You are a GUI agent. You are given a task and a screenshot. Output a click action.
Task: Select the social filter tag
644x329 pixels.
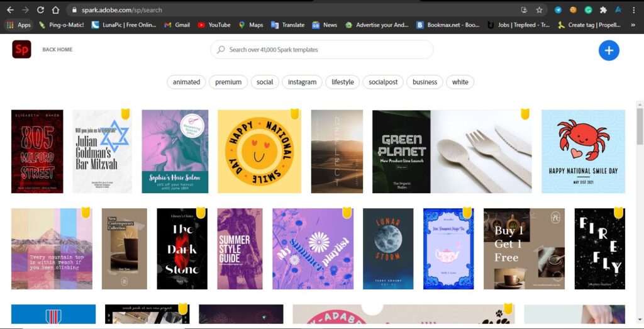tap(265, 82)
